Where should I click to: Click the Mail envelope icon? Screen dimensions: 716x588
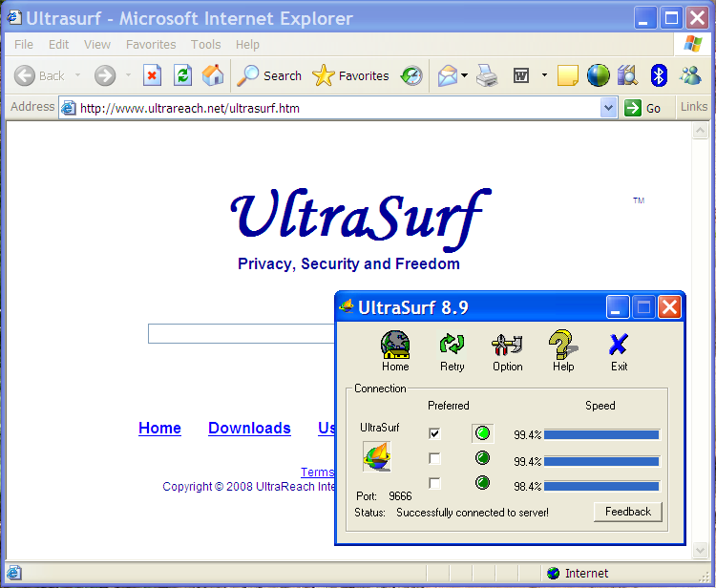(448, 75)
